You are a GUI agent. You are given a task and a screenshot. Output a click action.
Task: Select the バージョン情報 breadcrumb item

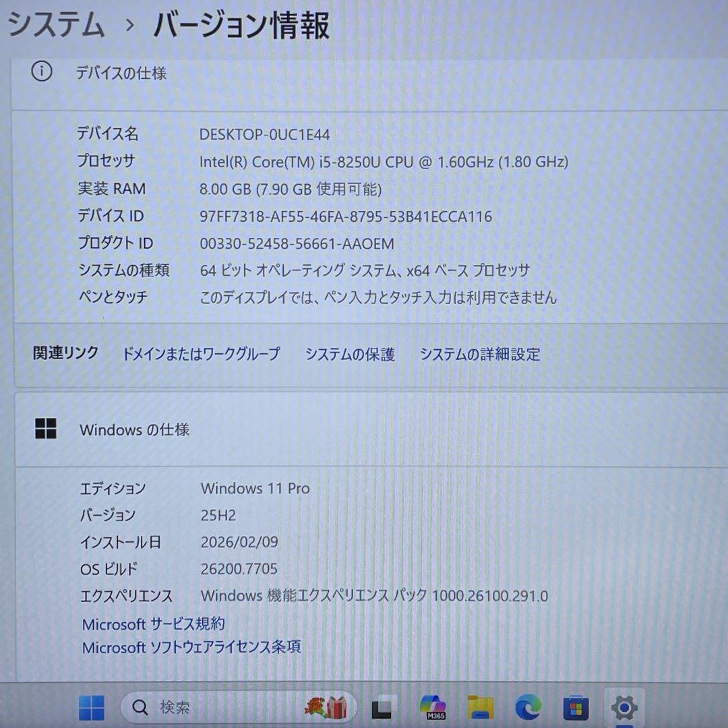tap(239, 25)
